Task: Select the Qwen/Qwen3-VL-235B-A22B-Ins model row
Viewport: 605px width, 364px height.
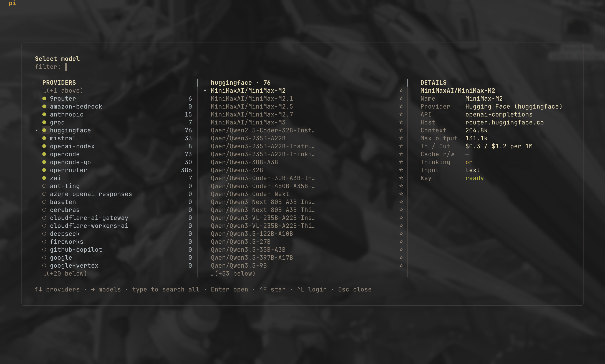Action: pos(304,218)
